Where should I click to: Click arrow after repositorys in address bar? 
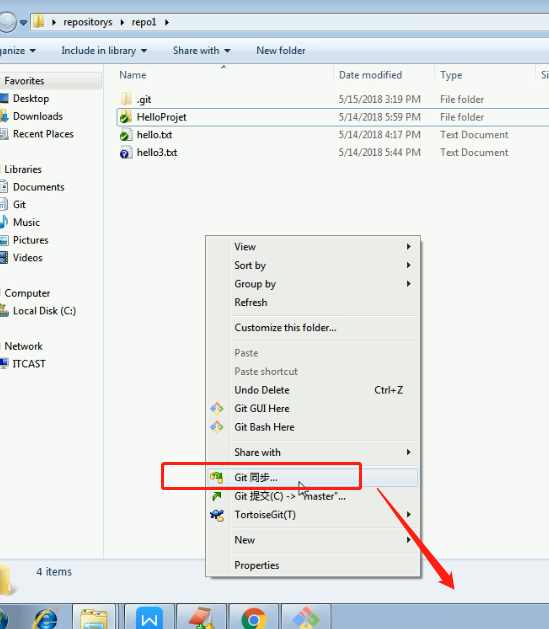coord(122,22)
